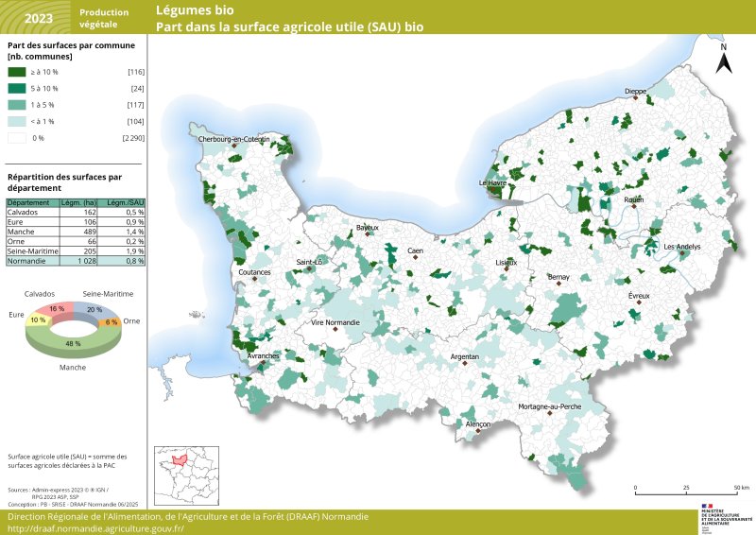Click the Orne row in the table
Image resolution: width=756 pixels, height=535 pixels.
pos(76,241)
